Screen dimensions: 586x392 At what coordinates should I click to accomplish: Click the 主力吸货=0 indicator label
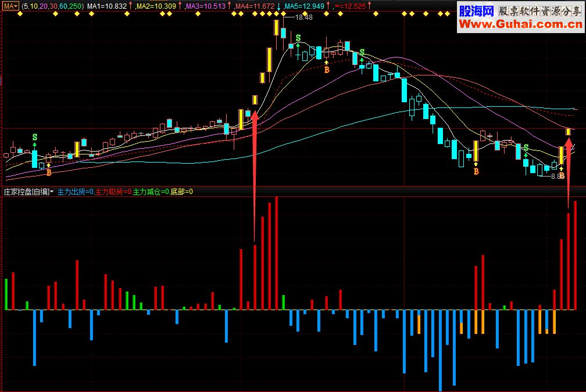[x=113, y=192]
